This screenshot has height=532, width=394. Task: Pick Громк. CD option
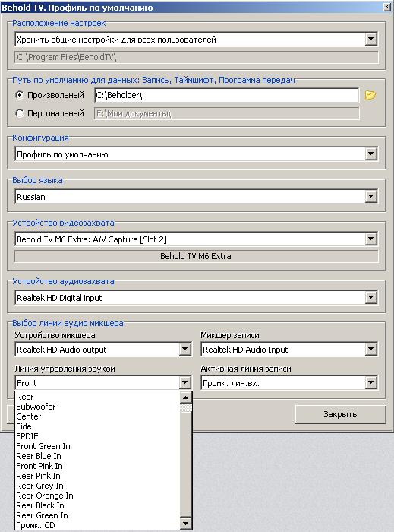pos(98,525)
